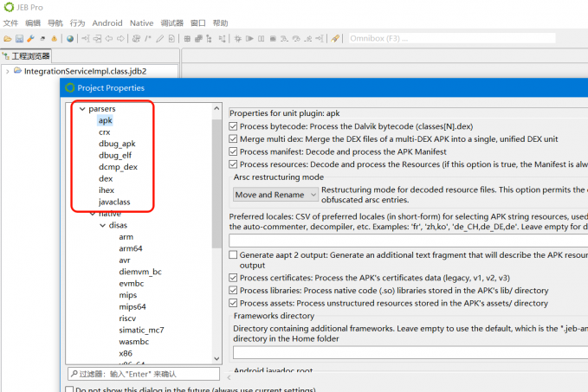Image resolution: width=588 pixels, height=392 pixels.
Task: Click the navigate back arrow icon
Action: coord(110,39)
